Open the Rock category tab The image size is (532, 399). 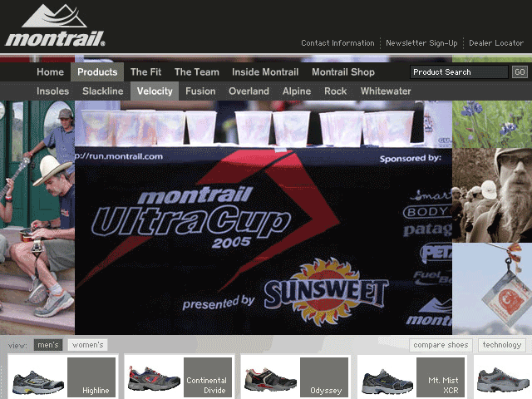click(x=335, y=91)
